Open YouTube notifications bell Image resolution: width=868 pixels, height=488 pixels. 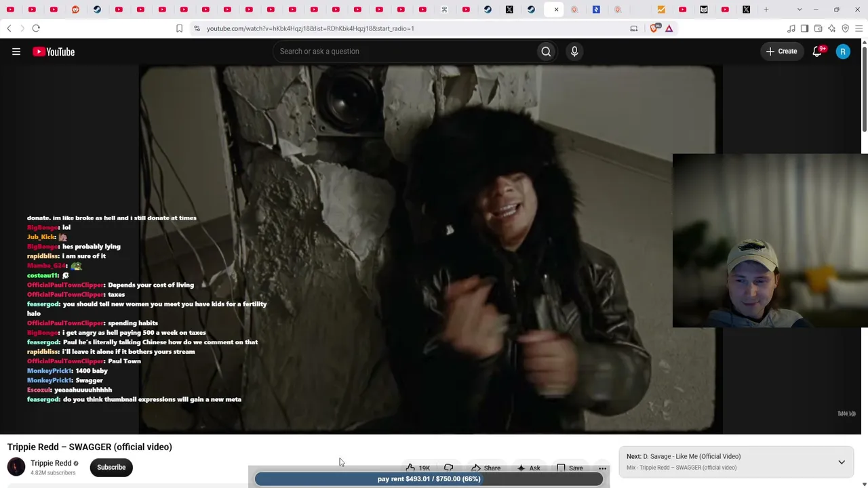[817, 52]
